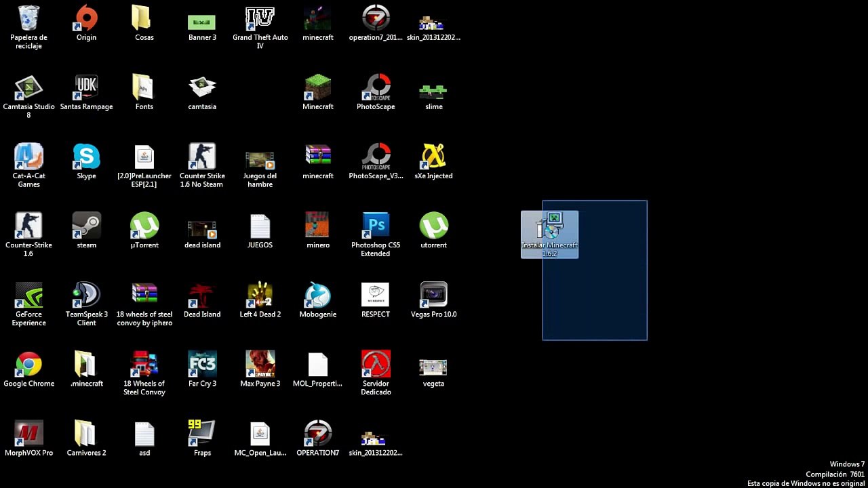Select the lowercase utorrent shortcut
Image resolution: width=868 pixels, height=488 pixels.
[434, 231]
